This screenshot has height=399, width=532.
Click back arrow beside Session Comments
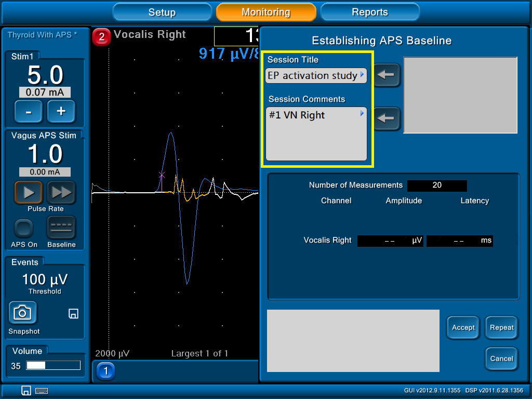tap(386, 118)
